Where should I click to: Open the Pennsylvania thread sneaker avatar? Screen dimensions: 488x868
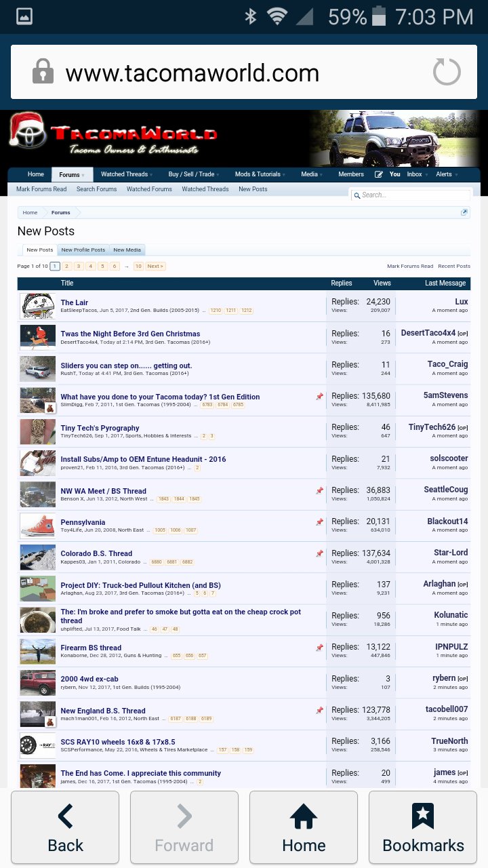[37, 525]
